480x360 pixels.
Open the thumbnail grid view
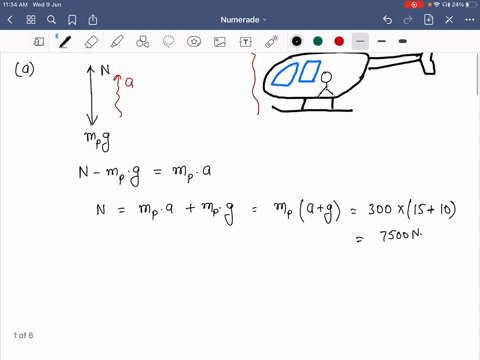[31, 20]
